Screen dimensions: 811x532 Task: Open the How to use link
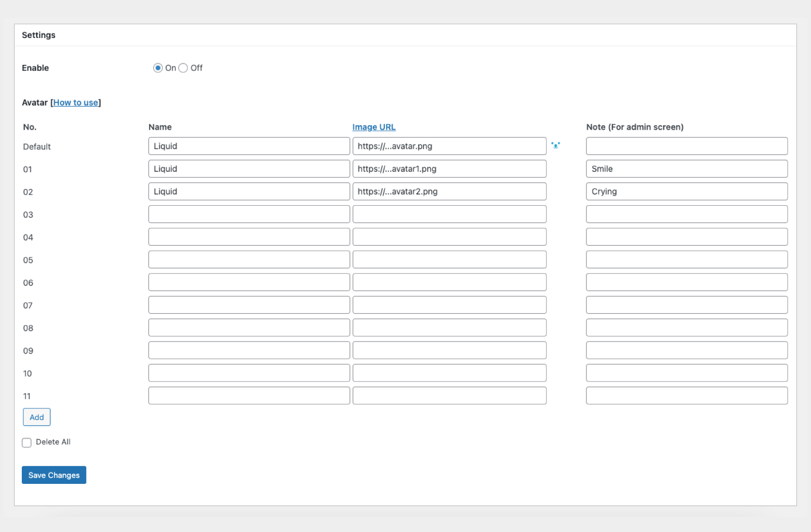[x=76, y=102]
